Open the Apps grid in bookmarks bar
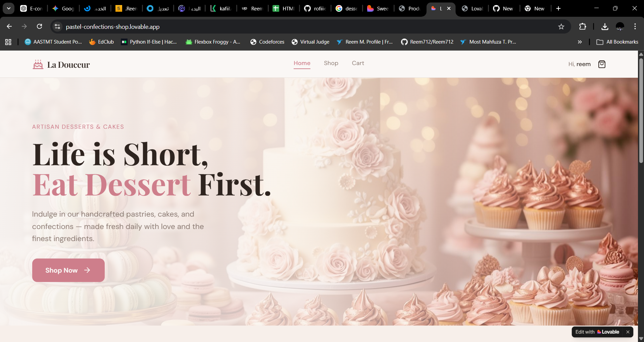This screenshot has width=644, height=342. [8, 42]
